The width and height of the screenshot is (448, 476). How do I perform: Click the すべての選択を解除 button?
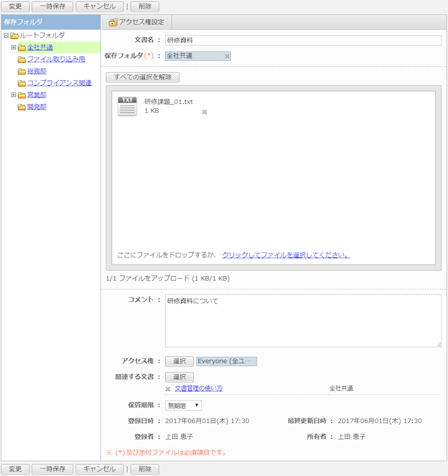coord(143,78)
